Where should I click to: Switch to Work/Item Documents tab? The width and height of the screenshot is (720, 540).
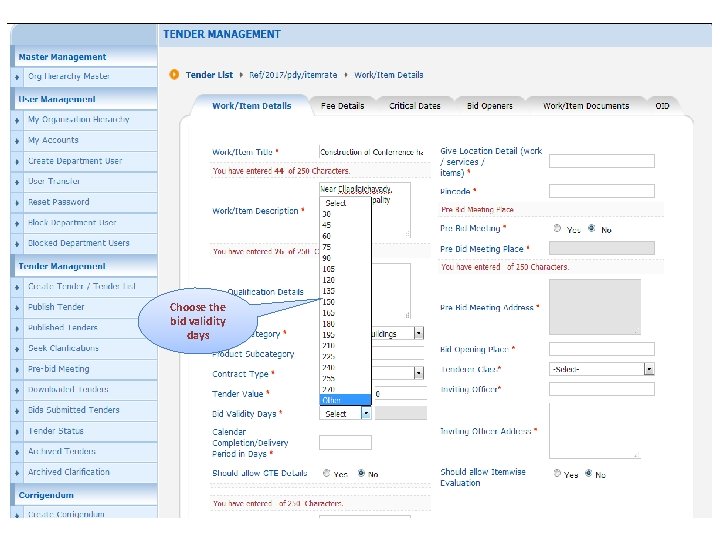coord(586,106)
